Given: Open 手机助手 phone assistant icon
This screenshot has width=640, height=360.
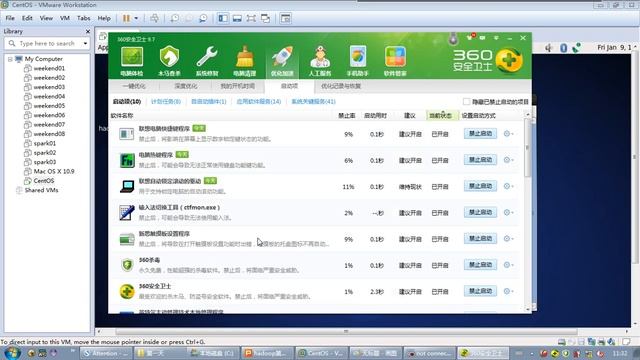Looking at the screenshot, I should point(358,61).
